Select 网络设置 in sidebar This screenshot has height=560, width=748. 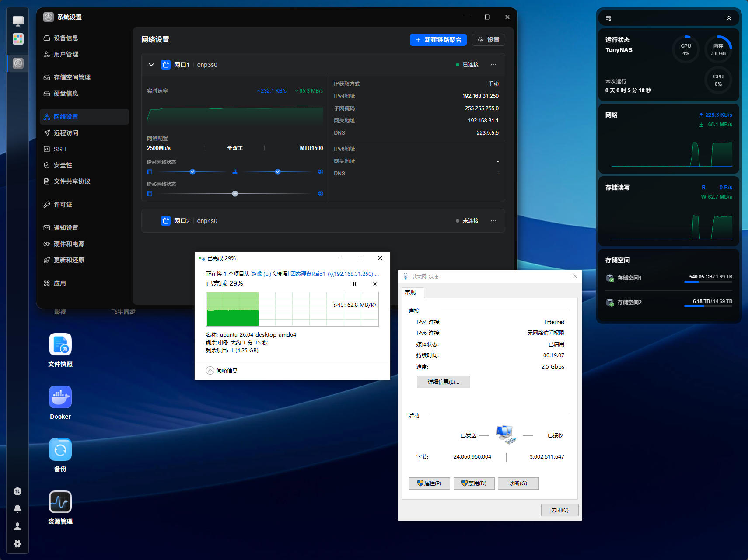pos(84,117)
